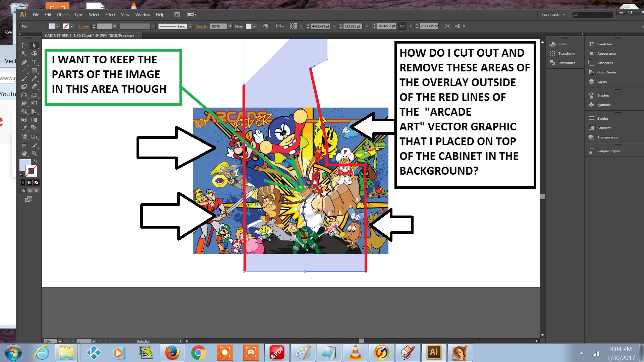Select the Rotate tool
The image size is (644, 362).
(24, 95)
